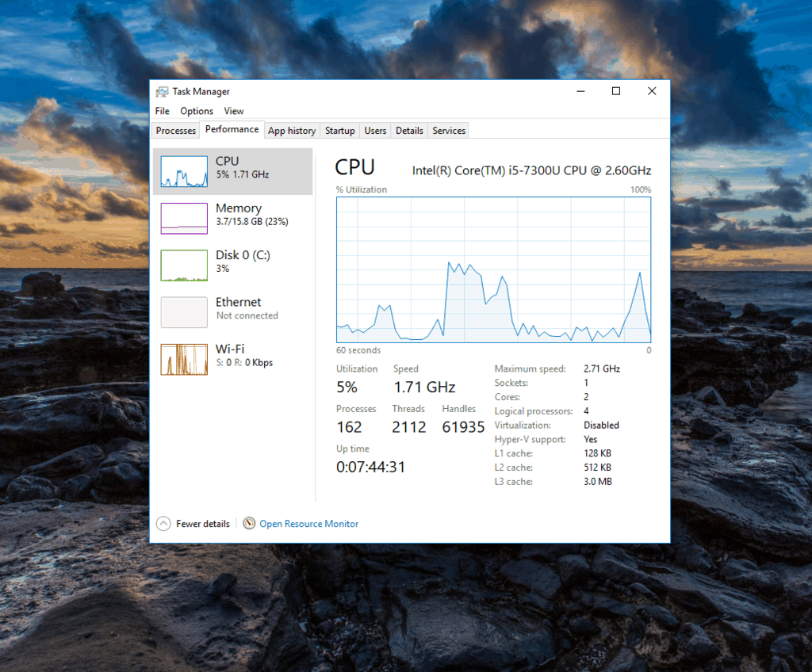
Task: Switch to the Services tab
Action: 449,131
